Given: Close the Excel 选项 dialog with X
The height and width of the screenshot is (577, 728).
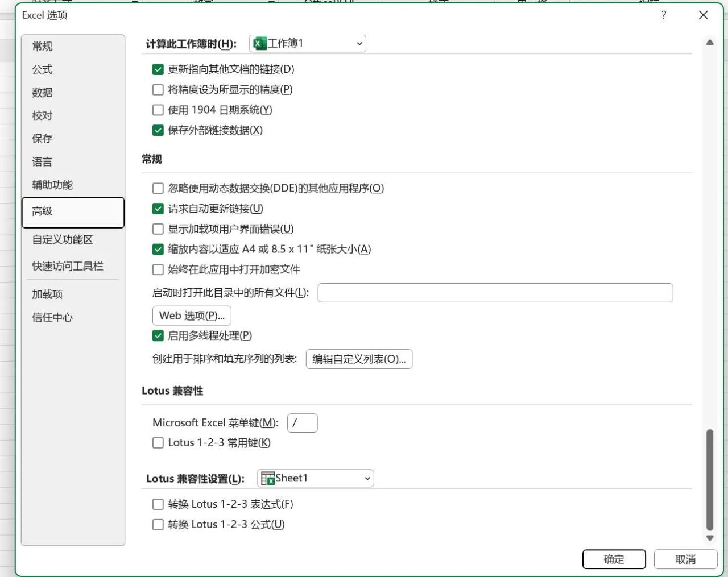Looking at the screenshot, I should 704,15.
